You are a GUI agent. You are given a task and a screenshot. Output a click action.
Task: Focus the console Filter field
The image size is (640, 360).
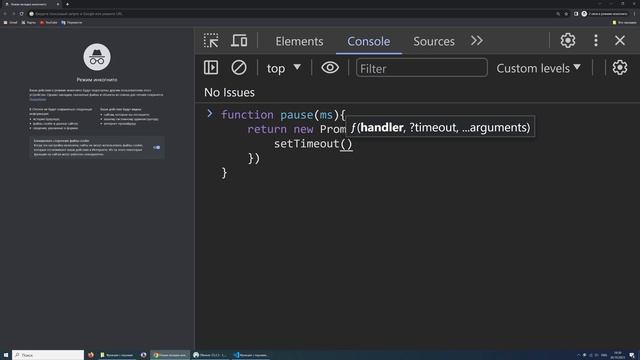[422, 68]
